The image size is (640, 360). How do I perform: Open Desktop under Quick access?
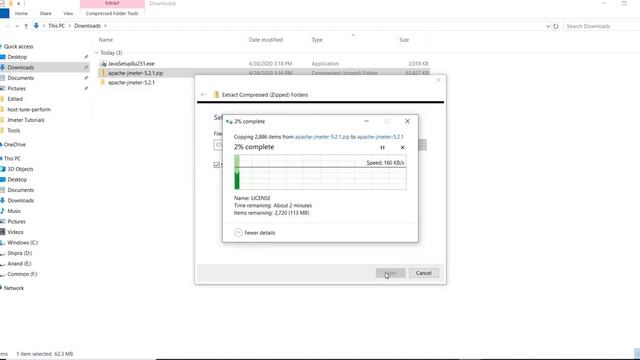pyautogui.click(x=17, y=57)
